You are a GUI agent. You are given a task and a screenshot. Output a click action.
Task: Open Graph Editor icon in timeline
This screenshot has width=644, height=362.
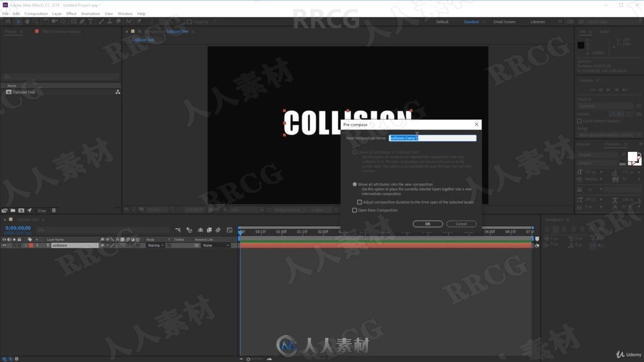coord(229,230)
